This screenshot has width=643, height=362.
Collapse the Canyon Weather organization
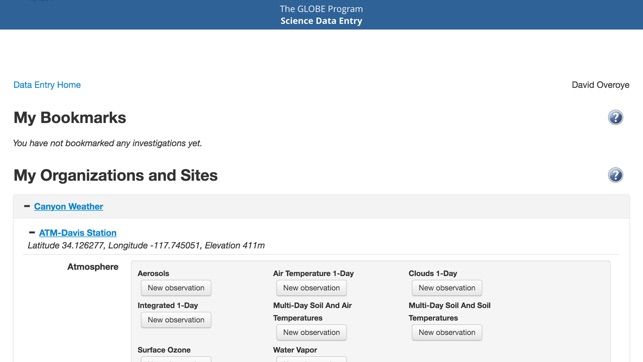tap(27, 206)
